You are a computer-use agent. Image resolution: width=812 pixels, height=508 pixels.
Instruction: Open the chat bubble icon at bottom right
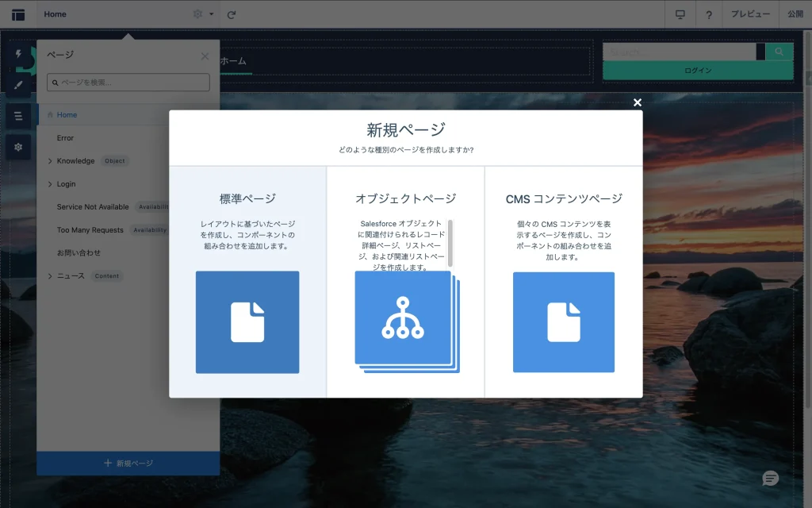tap(770, 478)
